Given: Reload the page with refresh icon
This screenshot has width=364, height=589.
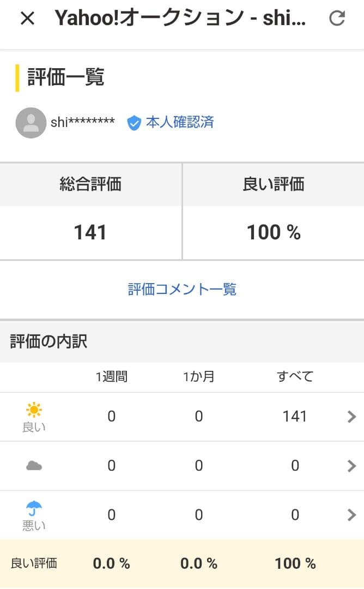Looking at the screenshot, I should (337, 19).
